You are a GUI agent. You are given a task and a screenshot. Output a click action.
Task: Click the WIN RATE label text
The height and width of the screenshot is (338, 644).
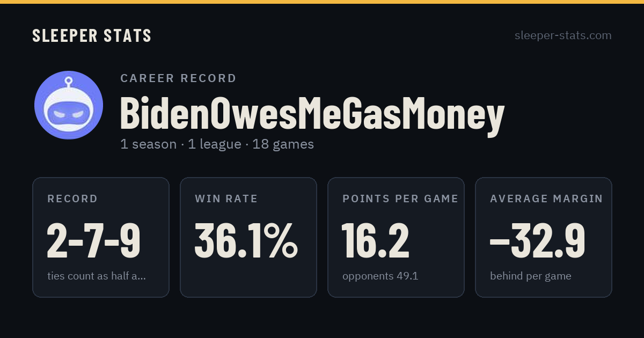[x=226, y=199]
